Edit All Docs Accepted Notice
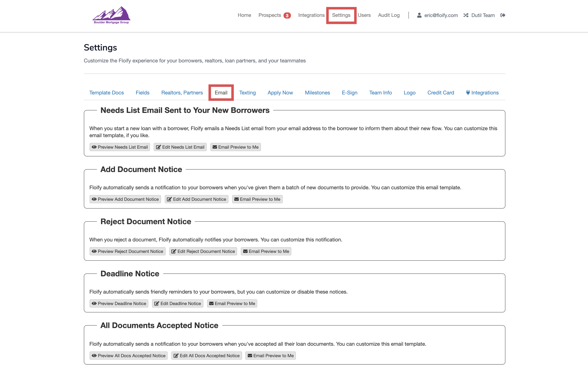 tap(206, 356)
